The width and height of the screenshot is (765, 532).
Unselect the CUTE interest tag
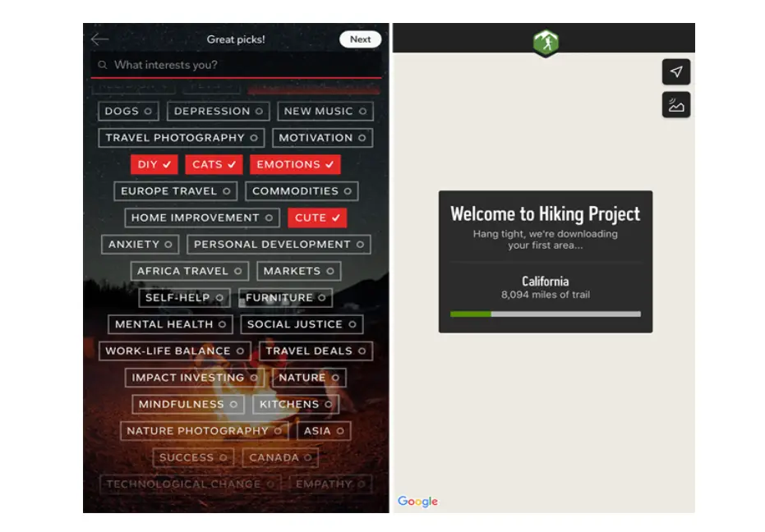(x=316, y=218)
